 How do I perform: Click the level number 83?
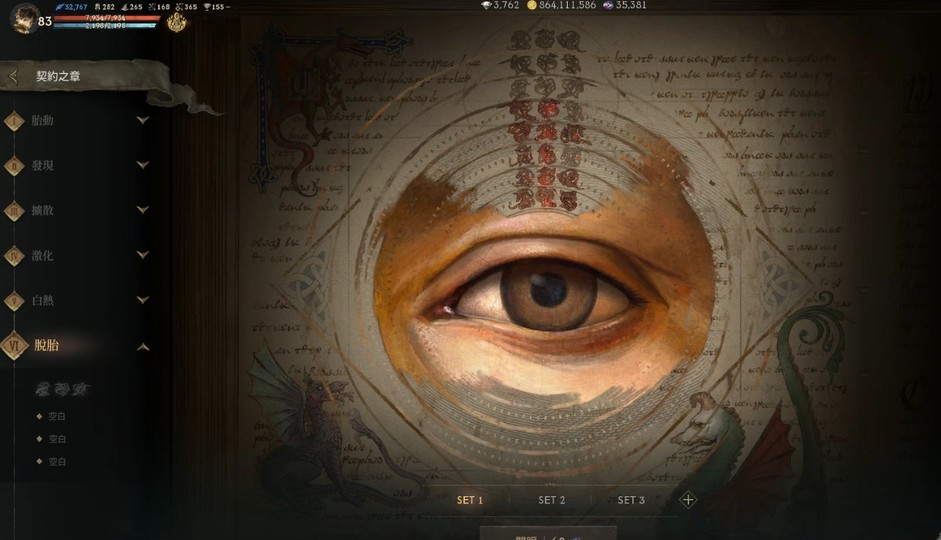tap(45, 22)
